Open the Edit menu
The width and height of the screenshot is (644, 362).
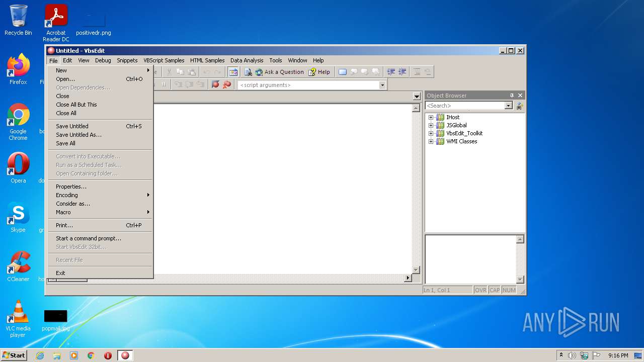pyautogui.click(x=67, y=60)
